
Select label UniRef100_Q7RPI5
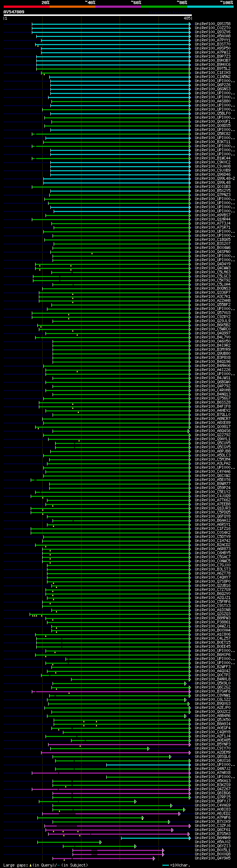point(213,797)
